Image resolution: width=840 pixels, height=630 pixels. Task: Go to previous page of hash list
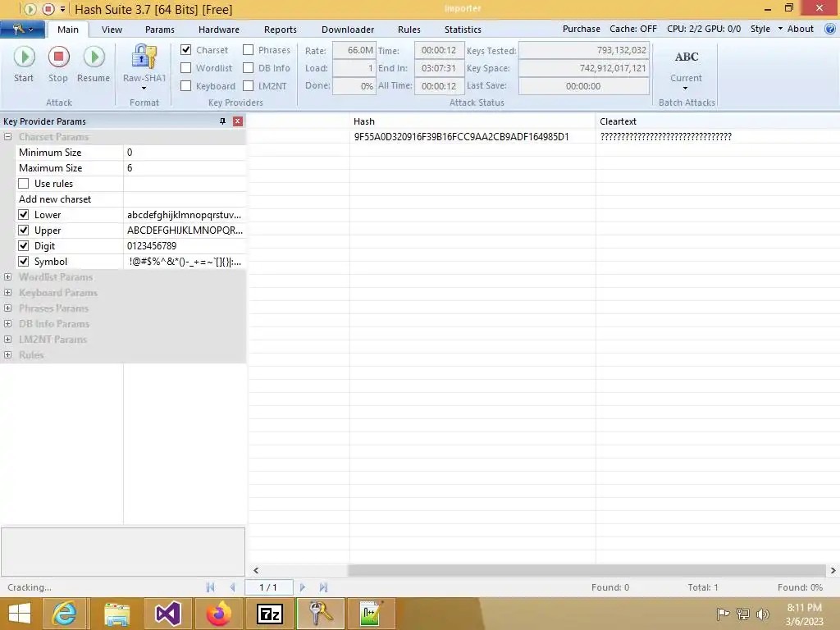[232, 587]
